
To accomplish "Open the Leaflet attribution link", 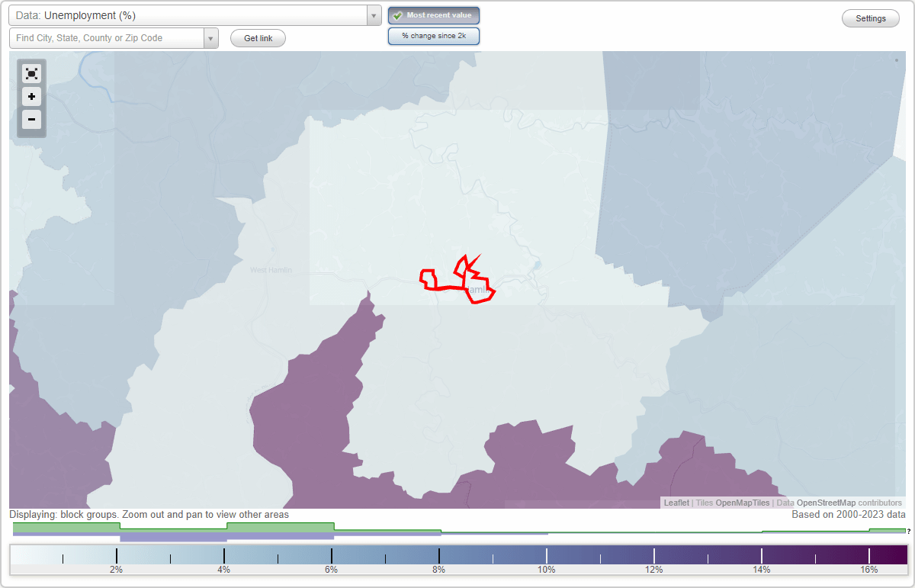I will (676, 503).
